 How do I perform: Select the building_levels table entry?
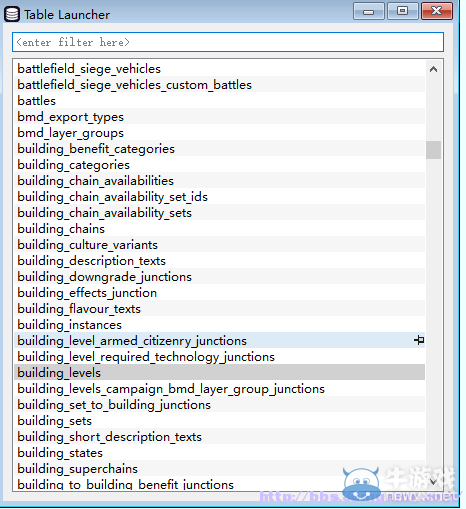point(219,372)
